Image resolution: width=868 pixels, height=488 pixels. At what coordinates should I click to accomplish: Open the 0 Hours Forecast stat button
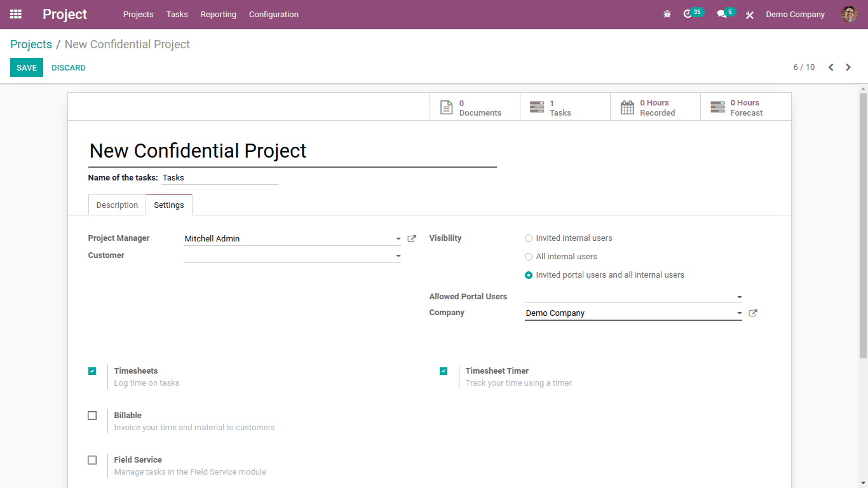pos(746,107)
